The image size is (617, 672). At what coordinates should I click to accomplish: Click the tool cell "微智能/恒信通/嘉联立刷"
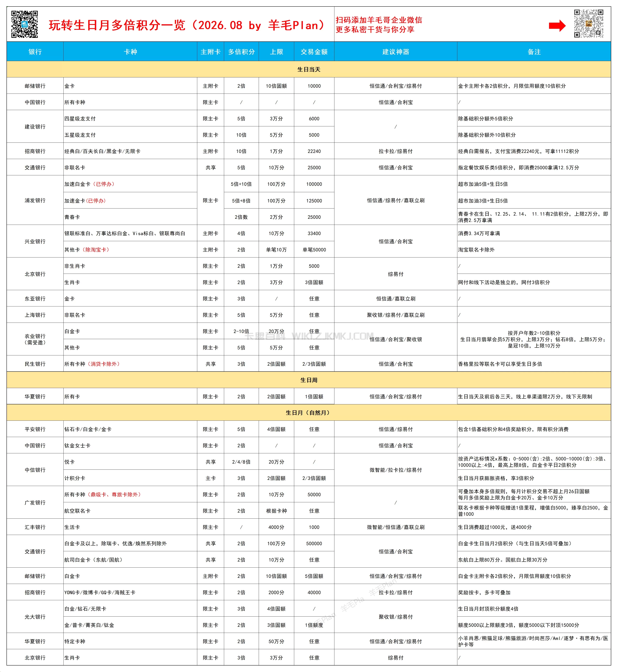tap(396, 527)
